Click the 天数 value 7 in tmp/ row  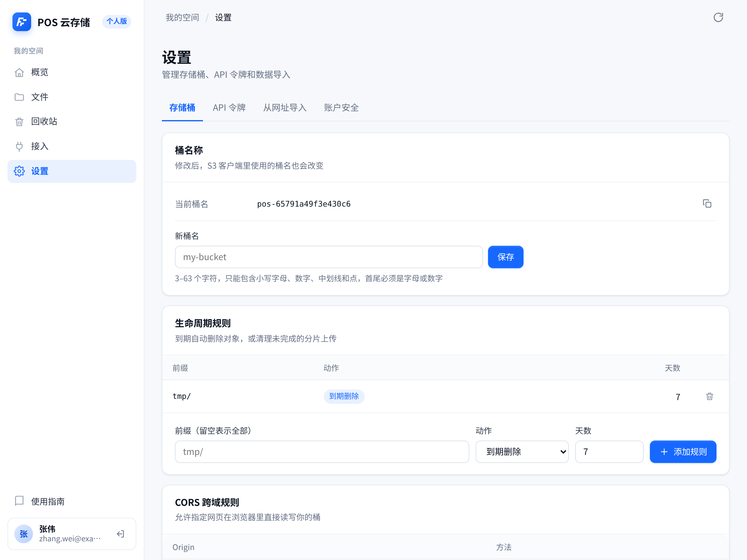point(677,397)
